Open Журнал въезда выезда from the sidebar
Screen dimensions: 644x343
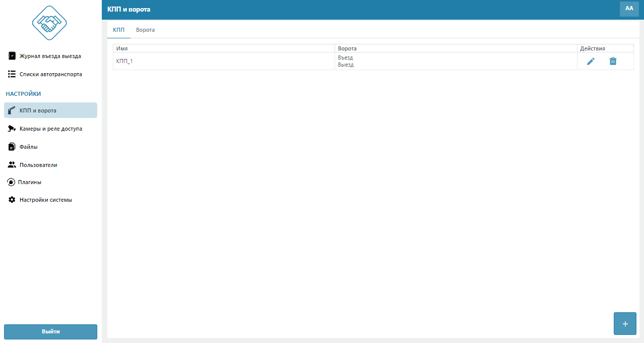[50, 56]
